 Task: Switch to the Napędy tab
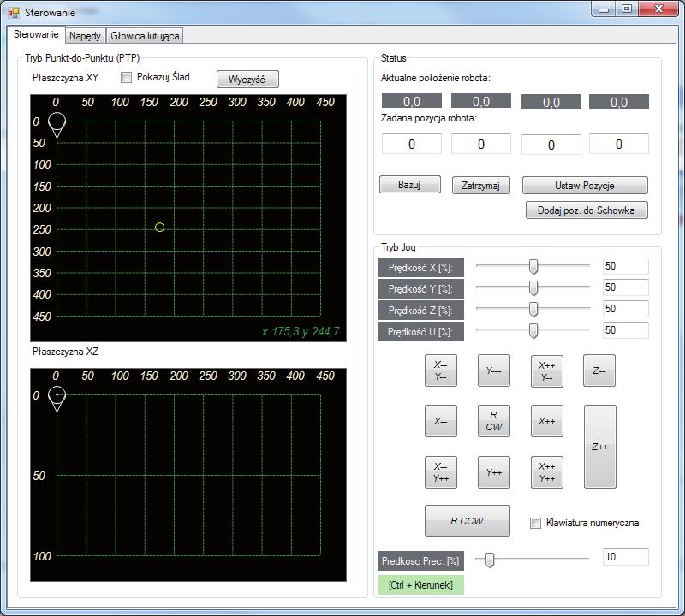85,35
